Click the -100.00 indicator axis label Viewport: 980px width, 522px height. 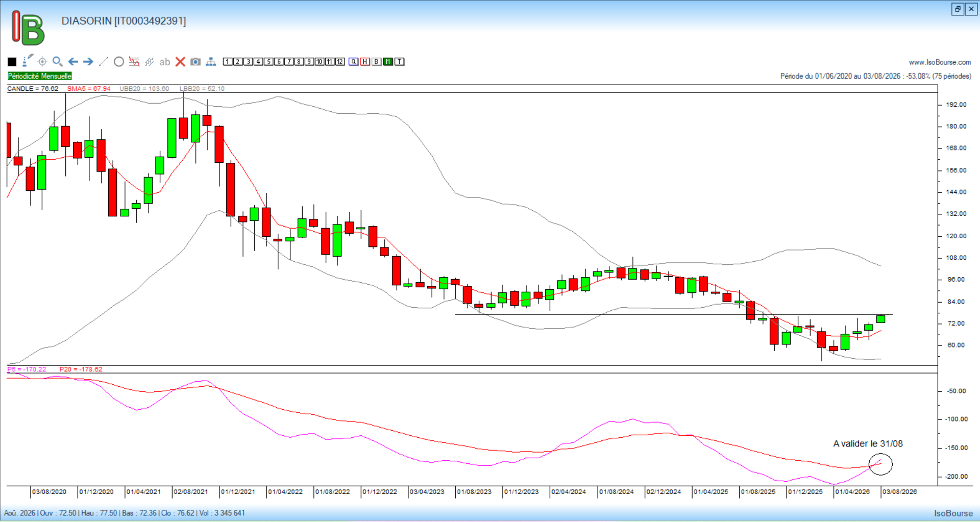tap(956, 419)
